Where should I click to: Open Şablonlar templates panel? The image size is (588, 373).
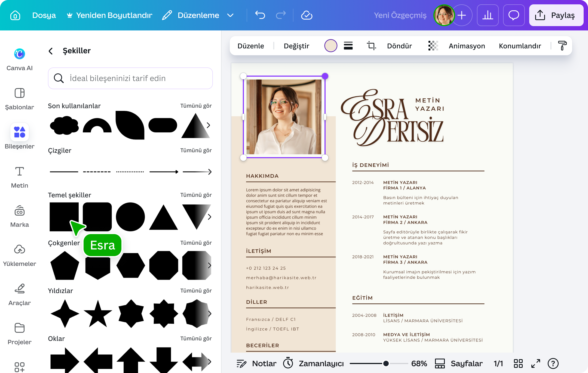pyautogui.click(x=20, y=99)
